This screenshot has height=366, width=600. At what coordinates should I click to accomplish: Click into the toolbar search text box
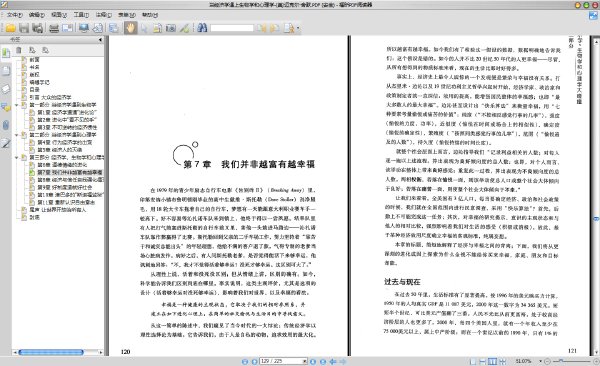coord(232,28)
